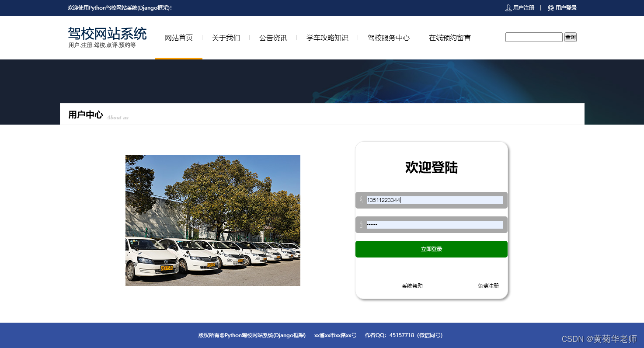This screenshot has width=644, height=348.
Task: Navigate to 驾校服务中心
Action: (x=388, y=38)
